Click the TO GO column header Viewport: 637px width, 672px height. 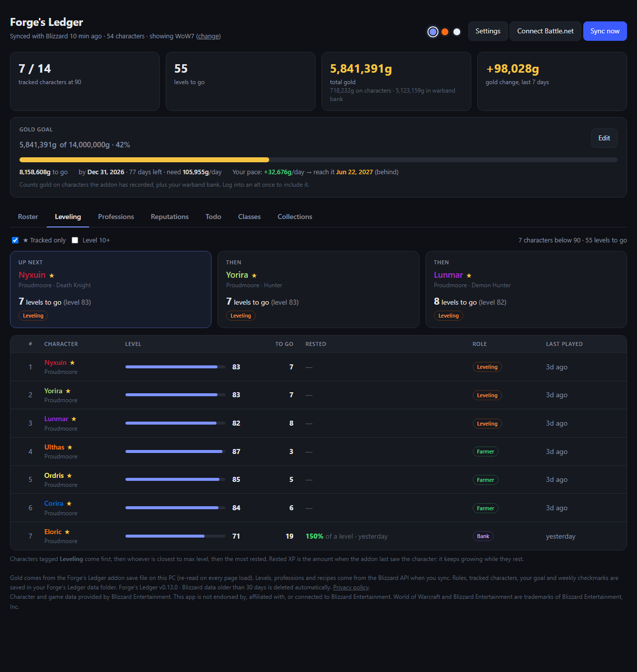click(x=284, y=344)
